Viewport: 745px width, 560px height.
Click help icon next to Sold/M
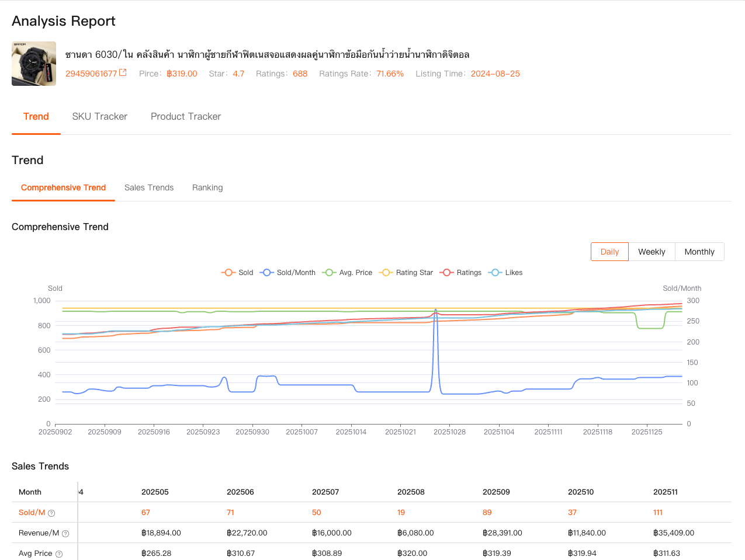pos(51,513)
